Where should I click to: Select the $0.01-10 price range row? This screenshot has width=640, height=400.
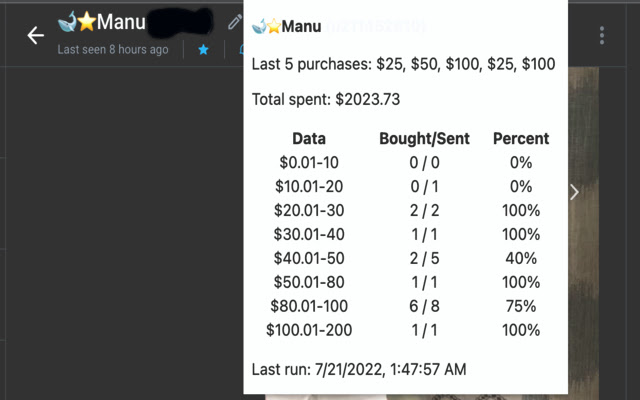tap(309, 163)
